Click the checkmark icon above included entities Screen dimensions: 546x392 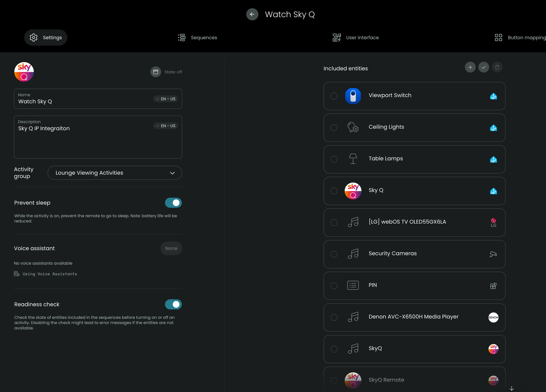point(483,67)
